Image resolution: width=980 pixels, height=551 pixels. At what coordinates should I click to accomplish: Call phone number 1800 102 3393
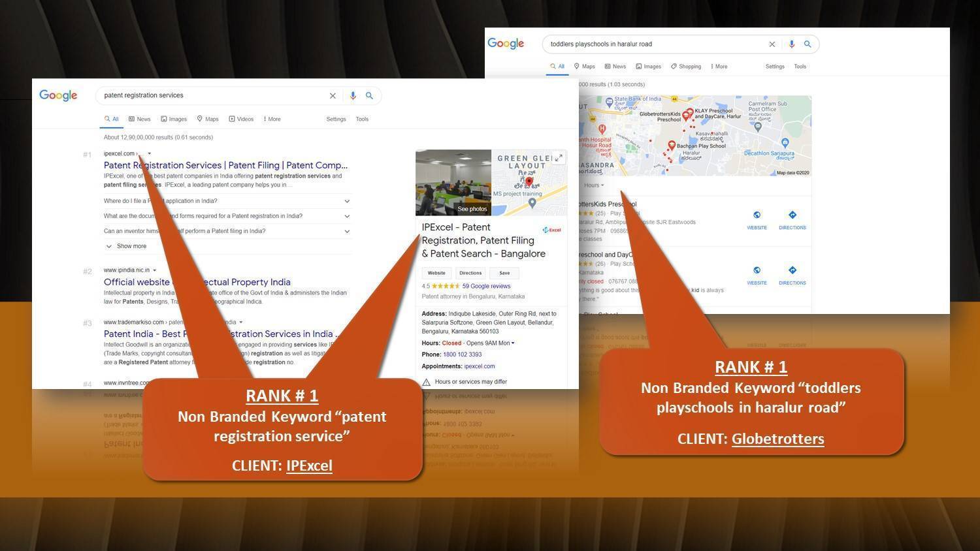[x=462, y=354]
